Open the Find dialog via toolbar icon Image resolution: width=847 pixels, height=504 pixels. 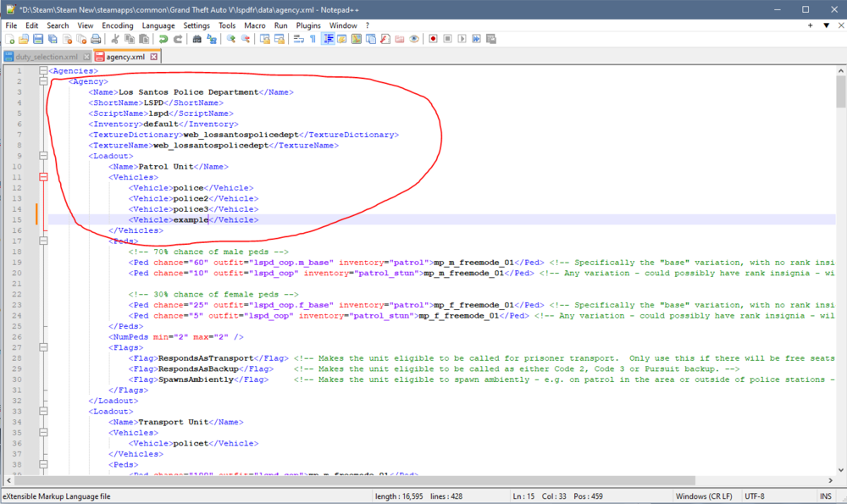click(x=196, y=38)
